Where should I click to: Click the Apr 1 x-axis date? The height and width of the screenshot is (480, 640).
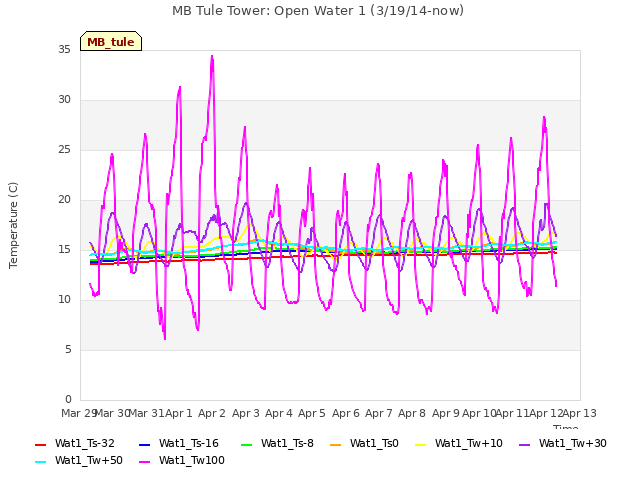[179, 413]
